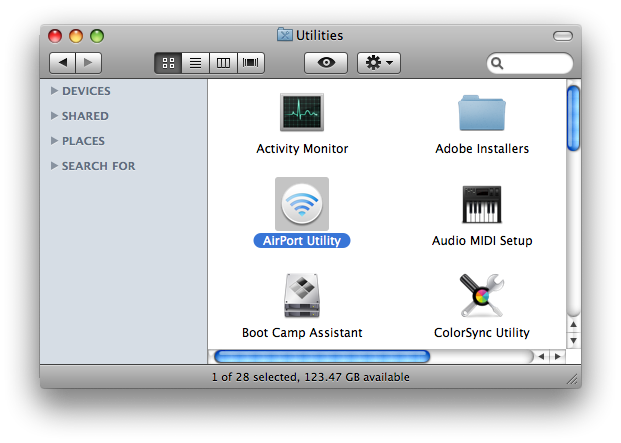The width and height of the screenshot is (621, 443).
Task: Click the Utilities folder proxy icon in title
Action: tap(285, 35)
